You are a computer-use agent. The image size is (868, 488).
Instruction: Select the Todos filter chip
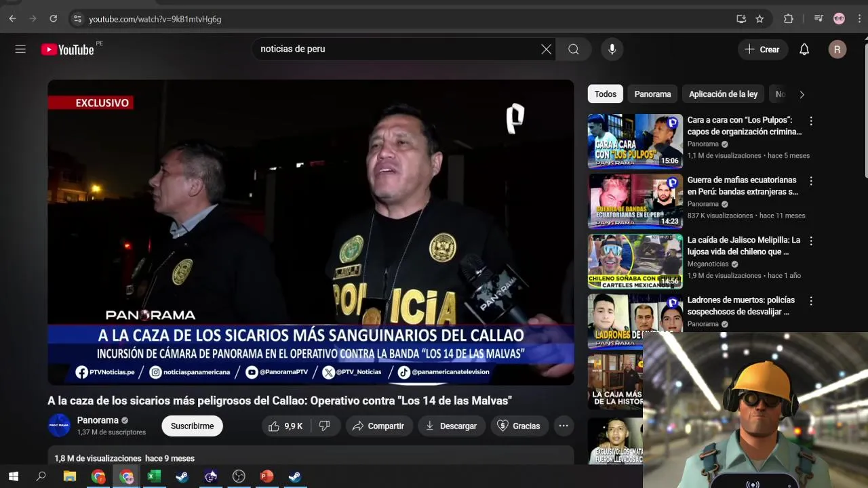tap(606, 94)
